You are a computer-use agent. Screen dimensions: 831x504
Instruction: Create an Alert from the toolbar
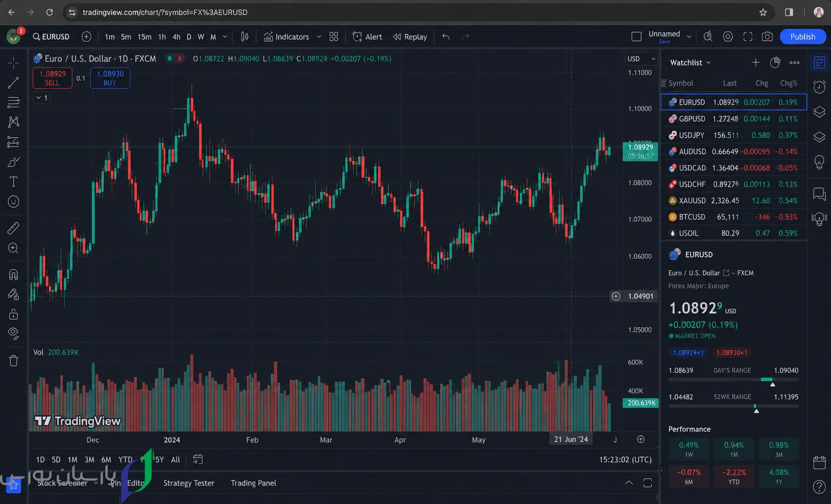(367, 37)
